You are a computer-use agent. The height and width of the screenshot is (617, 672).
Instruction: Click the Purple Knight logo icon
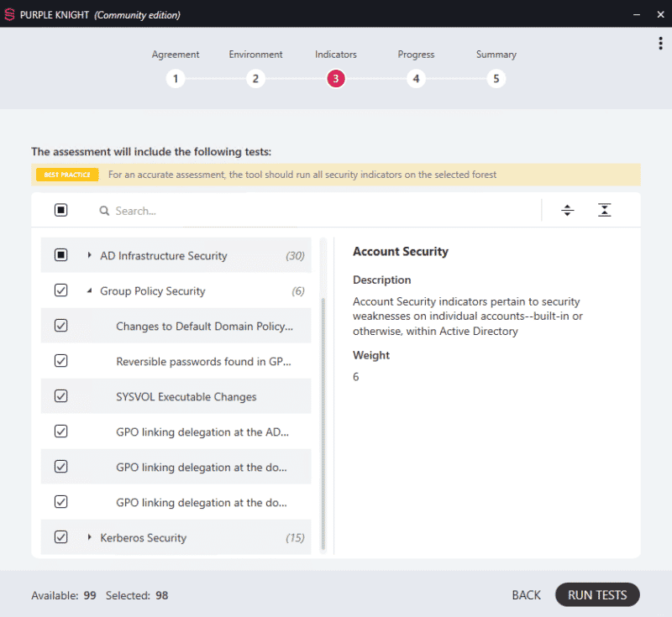coord(10,15)
